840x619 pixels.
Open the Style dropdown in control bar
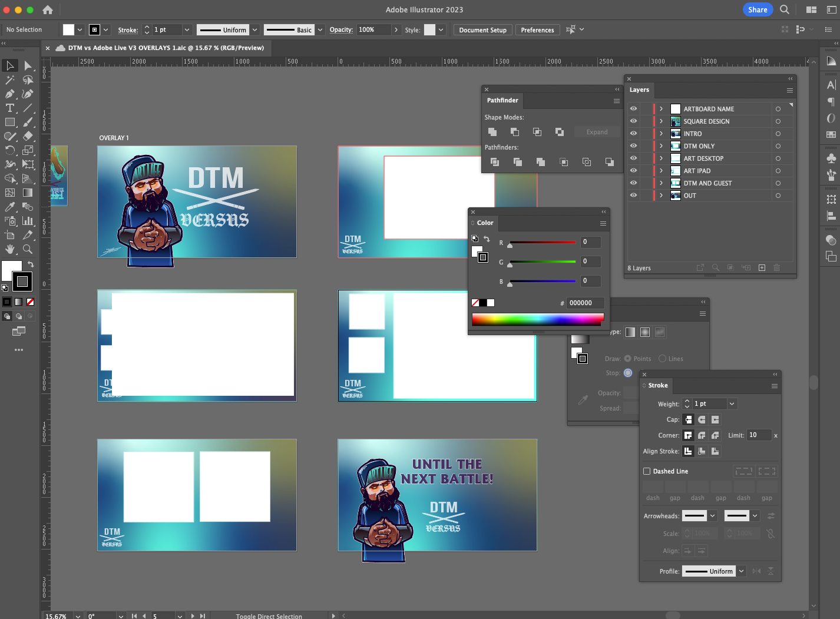pos(441,29)
